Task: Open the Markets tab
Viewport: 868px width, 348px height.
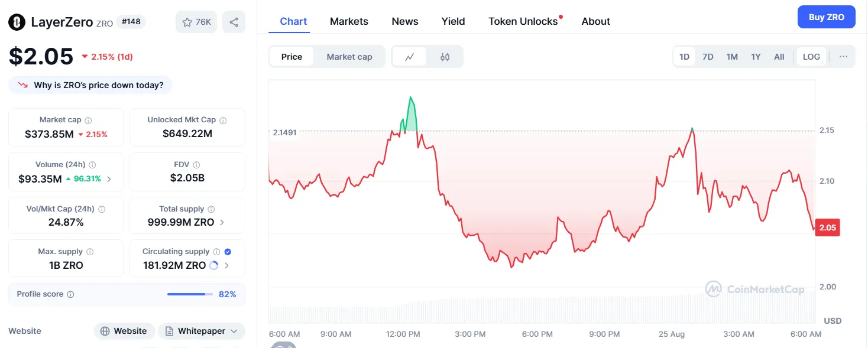Action: (349, 21)
